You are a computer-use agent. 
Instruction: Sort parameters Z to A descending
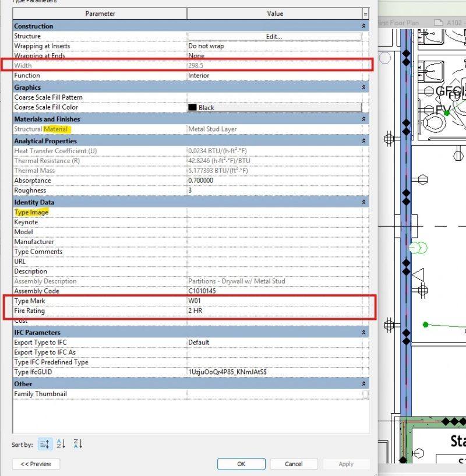tap(77, 445)
